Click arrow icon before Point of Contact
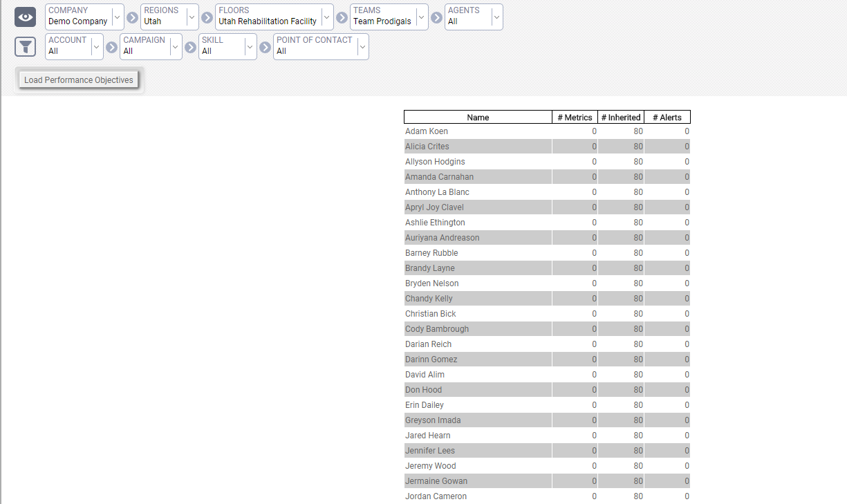Viewport: 847px width, 504px height. click(x=265, y=47)
